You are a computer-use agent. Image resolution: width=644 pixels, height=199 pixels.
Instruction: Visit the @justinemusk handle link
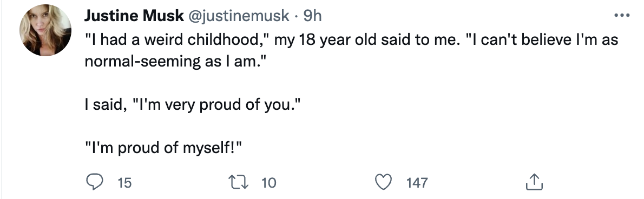239,16
